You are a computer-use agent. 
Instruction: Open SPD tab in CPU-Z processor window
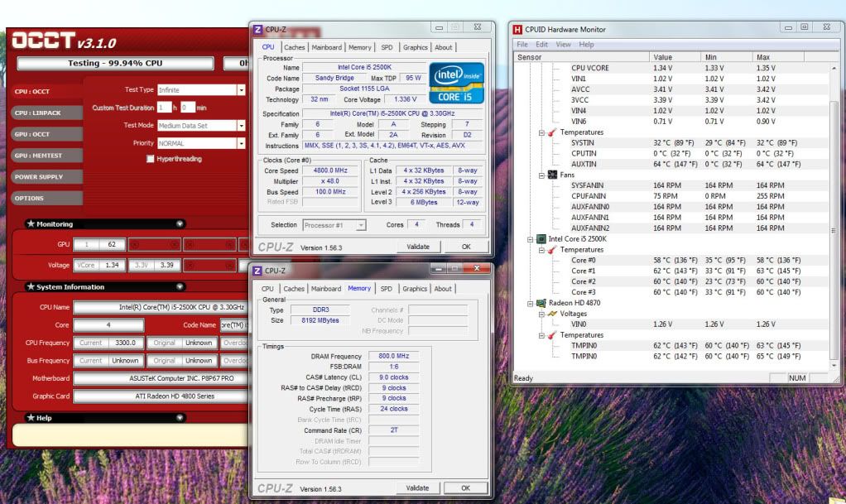(x=387, y=47)
